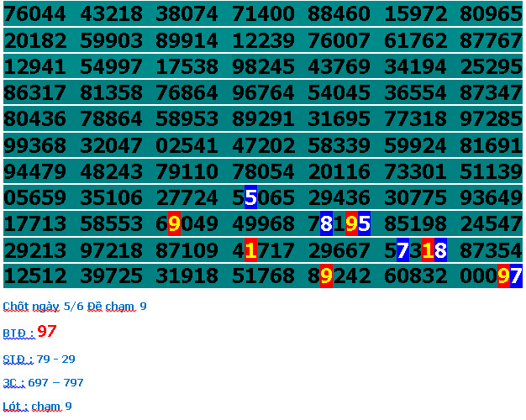
Task: Click the 'Lót : chạm 9' line
Action: pos(37,407)
